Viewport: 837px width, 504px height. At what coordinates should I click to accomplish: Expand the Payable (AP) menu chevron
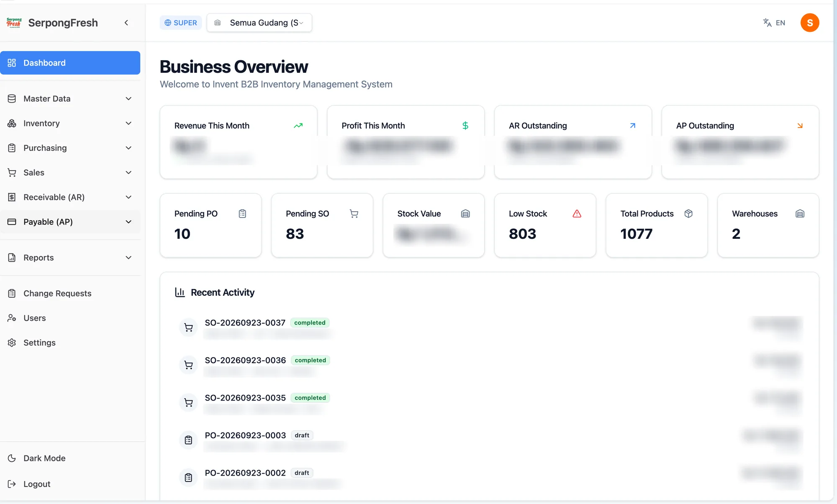pyautogui.click(x=128, y=222)
